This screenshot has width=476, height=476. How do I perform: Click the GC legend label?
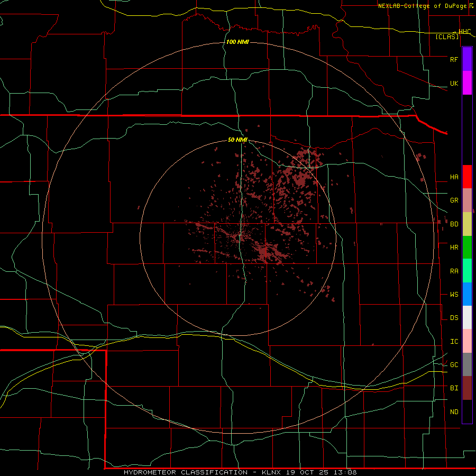pos(454,365)
